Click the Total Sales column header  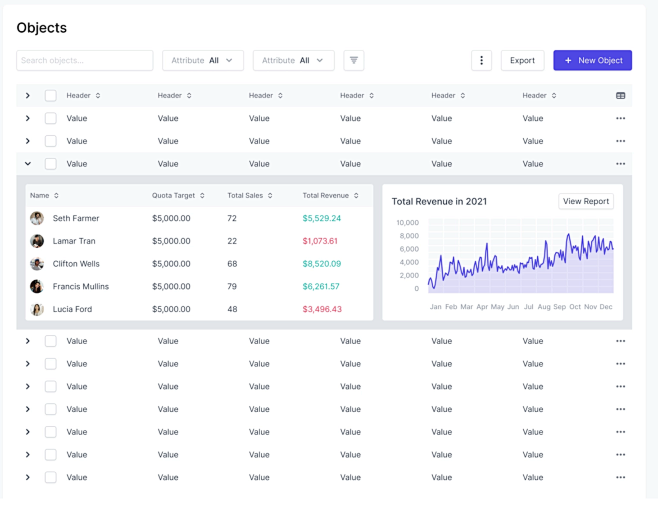click(249, 196)
